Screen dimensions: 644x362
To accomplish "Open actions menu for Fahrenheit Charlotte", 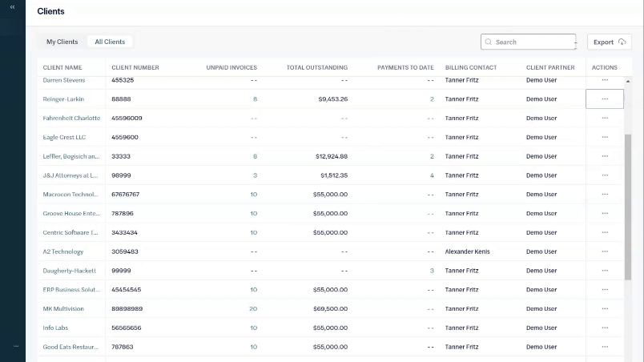I will coord(605,119).
